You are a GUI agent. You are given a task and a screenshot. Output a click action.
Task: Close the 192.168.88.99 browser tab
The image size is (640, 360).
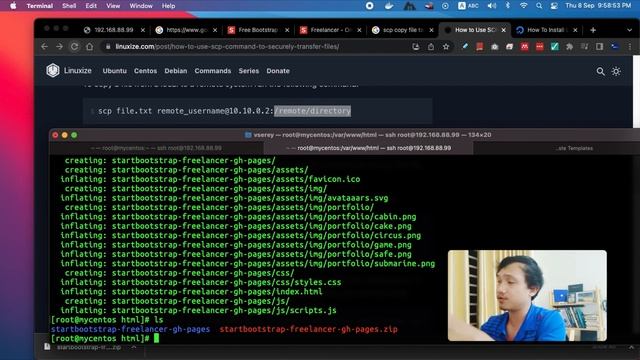click(x=142, y=30)
